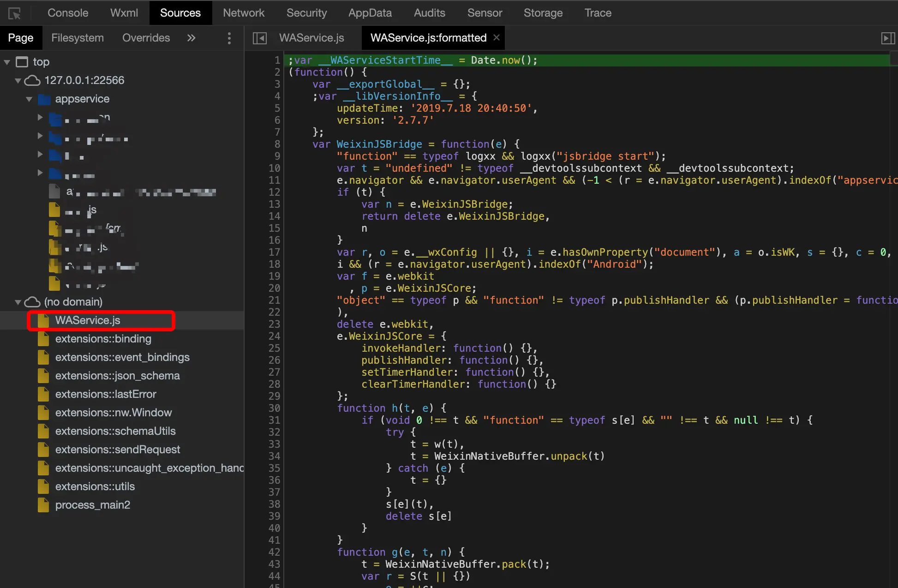Click the 127.0.0.1:22566 cloud icon
The width and height of the screenshot is (898, 588).
pyautogui.click(x=32, y=80)
